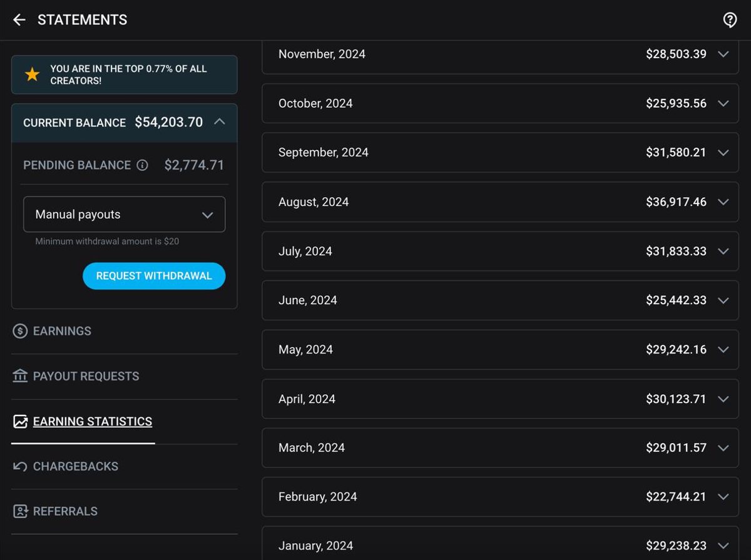Click the $25,442.33 amount for June
The height and width of the screenshot is (560, 751).
click(676, 300)
